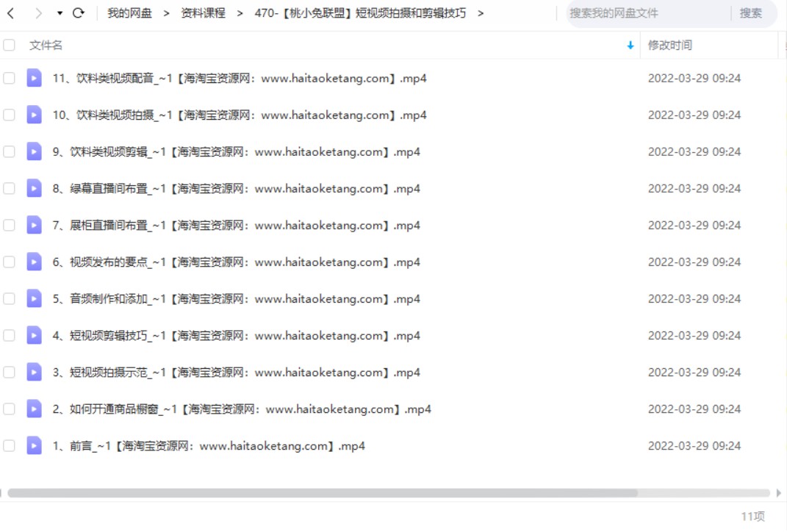Select file name 4、短视频剪辑技巧_~1 mp4
Image resolution: width=787 pixels, height=532 pixels.
click(x=237, y=335)
